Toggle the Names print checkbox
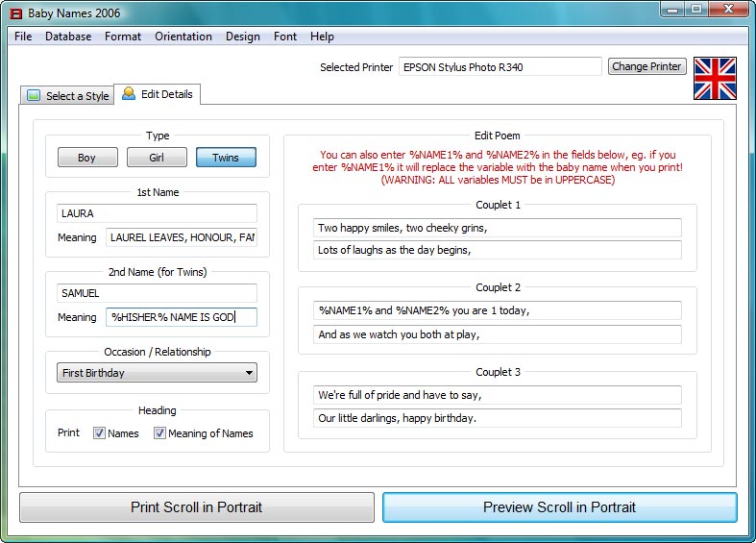The width and height of the screenshot is (756, 543). [99, 433]
